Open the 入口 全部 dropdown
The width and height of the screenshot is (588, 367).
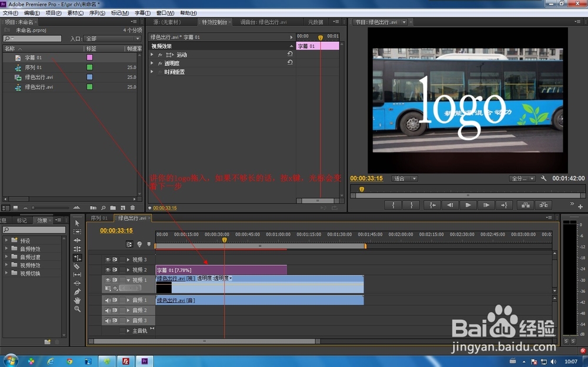coord(113,39)
